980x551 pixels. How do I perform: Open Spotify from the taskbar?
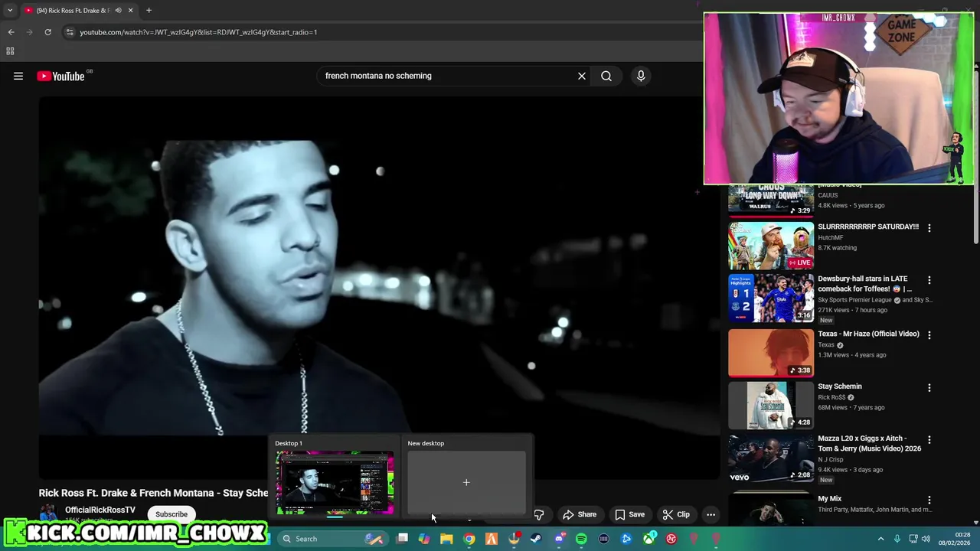(581, 539)
